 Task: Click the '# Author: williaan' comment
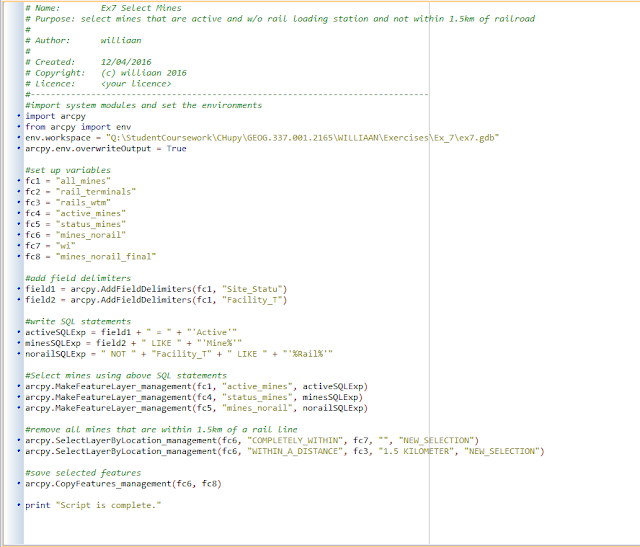(x=83, y=40)
